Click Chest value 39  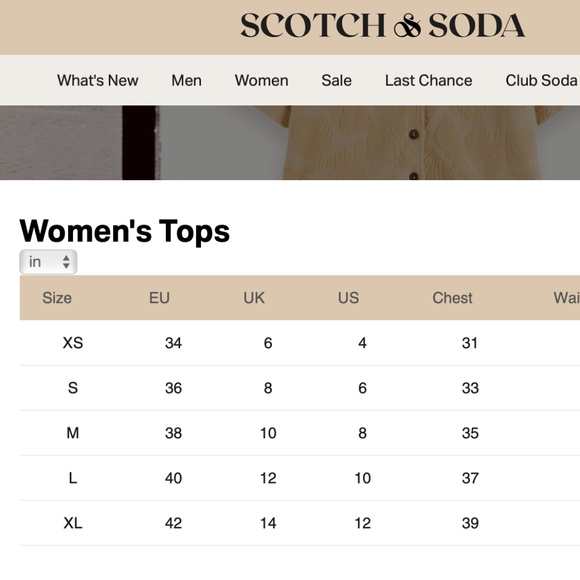click(470, 523)
